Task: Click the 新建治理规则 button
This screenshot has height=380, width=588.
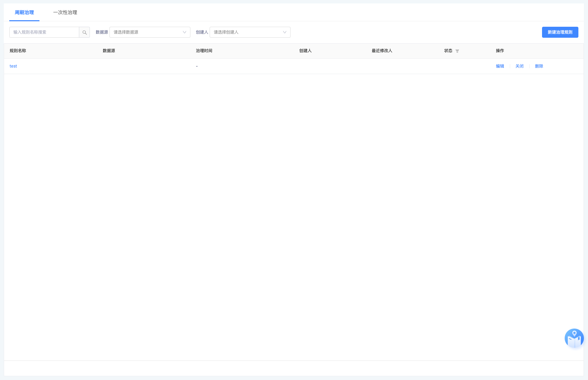Action: coord(560,32)
